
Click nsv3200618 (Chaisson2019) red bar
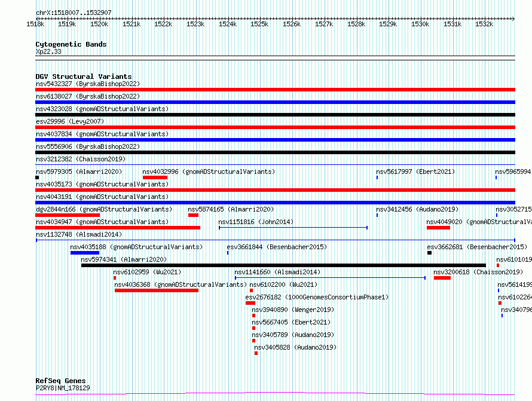tap(442, 278)
